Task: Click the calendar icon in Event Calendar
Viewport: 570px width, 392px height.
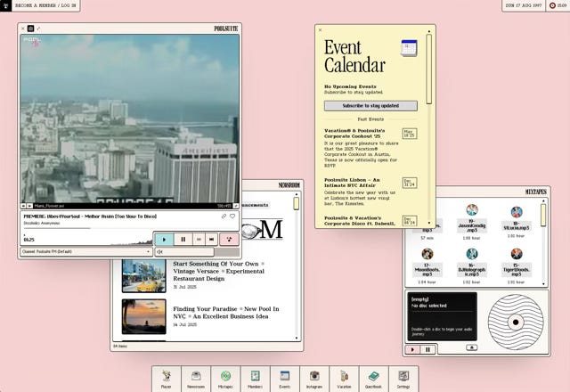Action: [409, 48]
